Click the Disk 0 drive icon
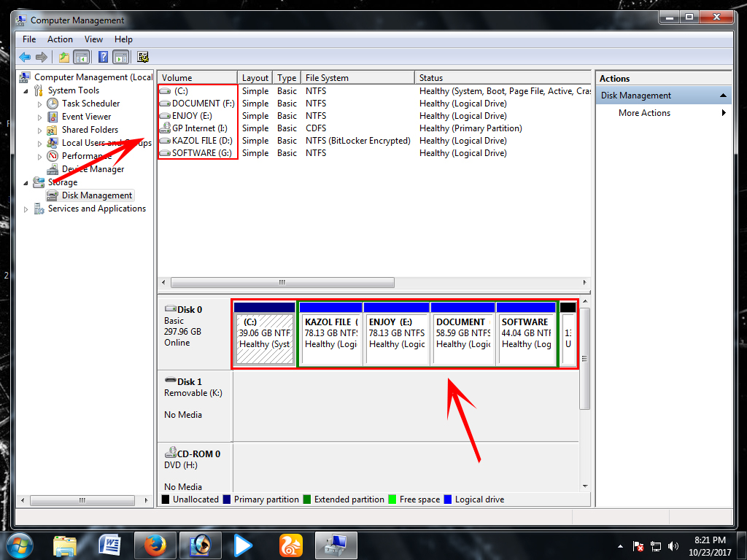The width and height of the screenshot is (747, 560). pos(171,309)
